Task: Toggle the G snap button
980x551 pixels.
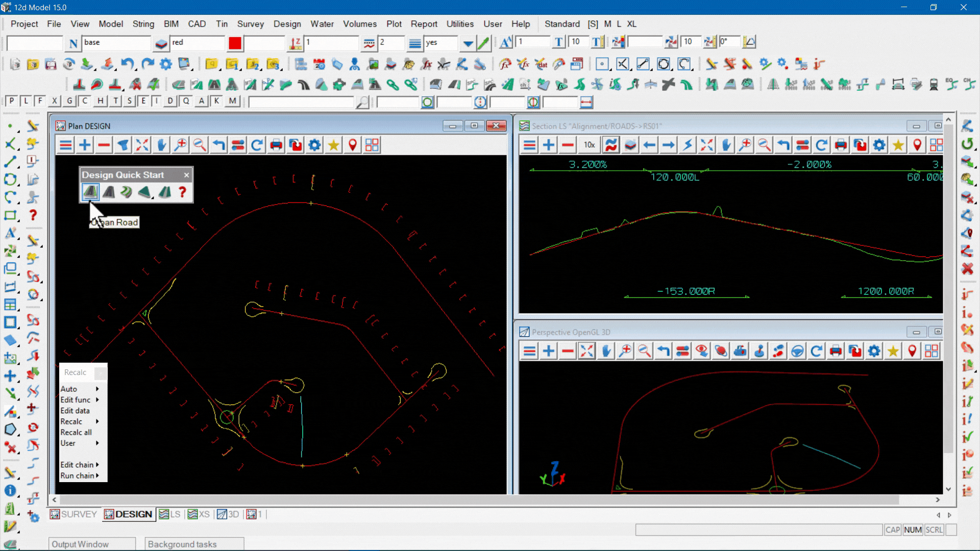Action: click(x=69, y=101)
